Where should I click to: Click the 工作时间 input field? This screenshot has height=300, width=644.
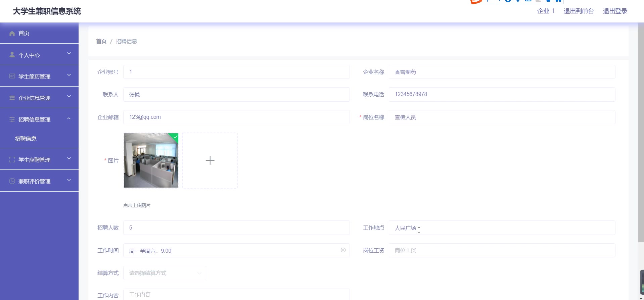pyautogui.click(x=236, y=250)
